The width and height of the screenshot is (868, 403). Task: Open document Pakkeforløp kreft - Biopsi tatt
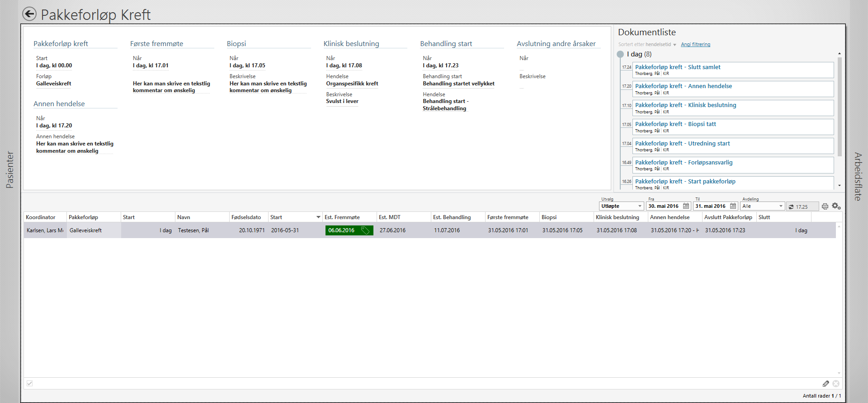click(733, 127)
